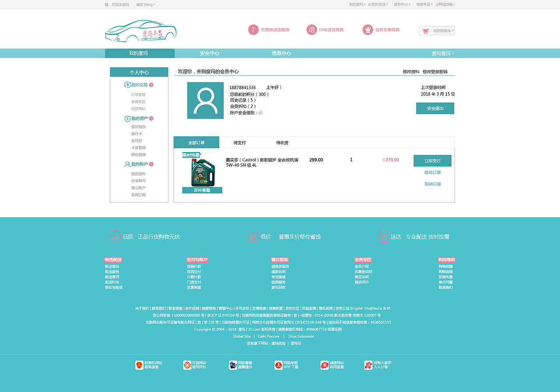The image size is (560, 392).
Task: Click the 修改登录密码 link
Action: point(435,72)
